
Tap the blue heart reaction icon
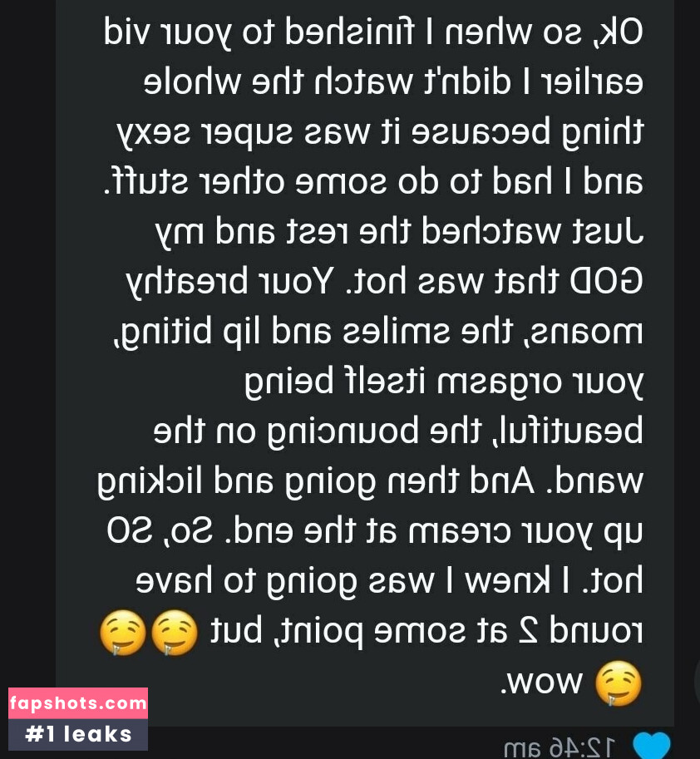(x=652, y=746)
